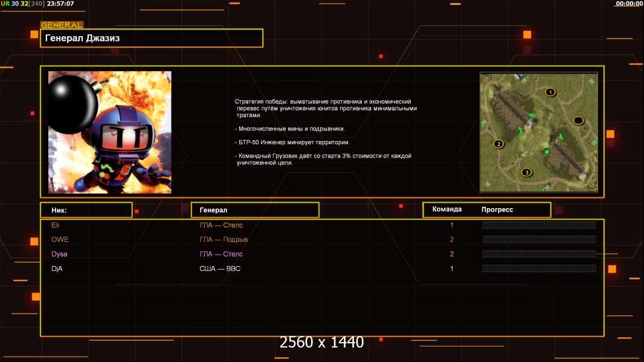Image resolution: width=644 pixels, height=362 pixels.
Task: Click Eli's general ГЛА — Стелс
Action: pos(221,225)
